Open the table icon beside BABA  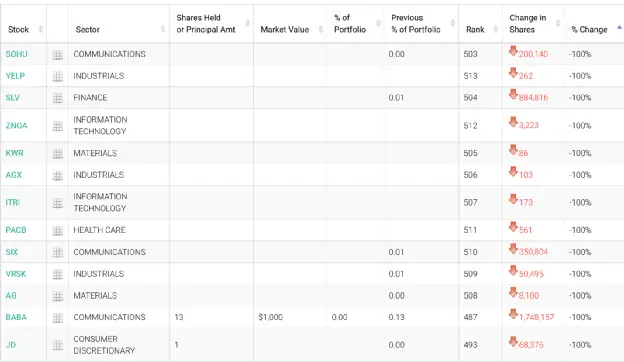58,317
